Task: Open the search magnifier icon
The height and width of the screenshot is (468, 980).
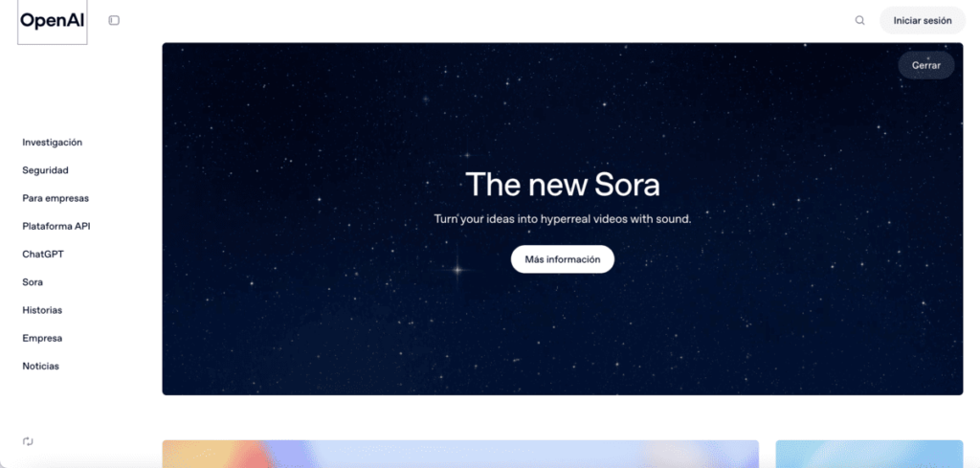Action: pos(860,21)
